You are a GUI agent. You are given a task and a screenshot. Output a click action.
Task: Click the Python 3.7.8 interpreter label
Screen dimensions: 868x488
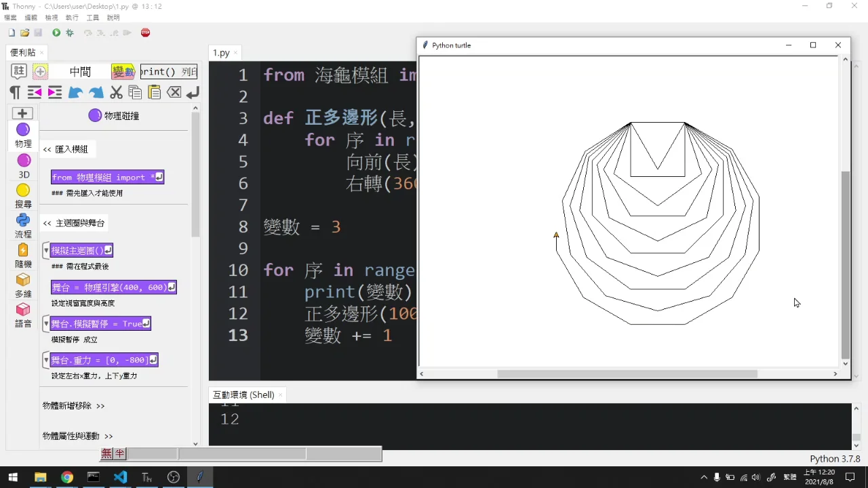[835, 459]
